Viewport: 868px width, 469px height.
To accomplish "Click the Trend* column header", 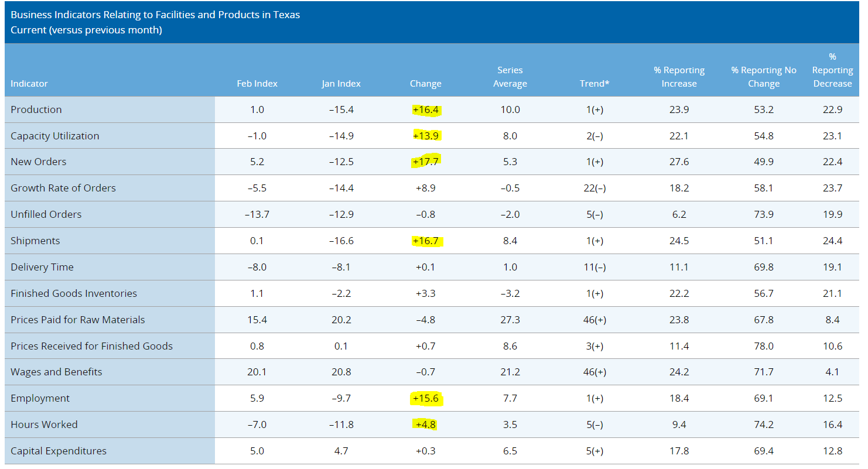I will (594, 84).
